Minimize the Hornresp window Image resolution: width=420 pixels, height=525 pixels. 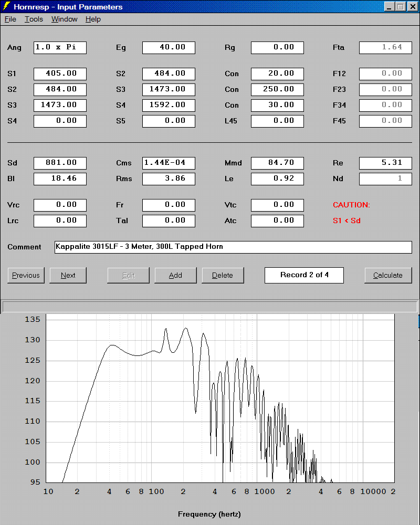pyautogui.click(x=389, y=6)
